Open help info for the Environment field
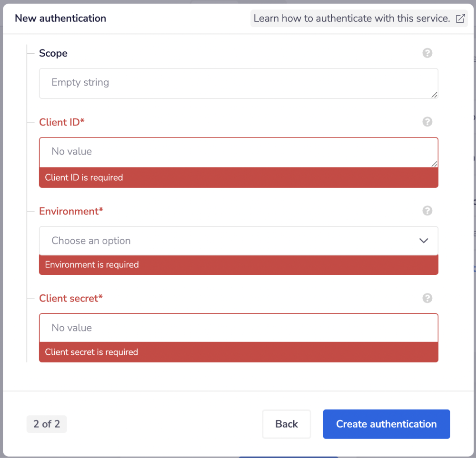The height and width of the screenshot is (458, 476). click(x=427, y=211)
